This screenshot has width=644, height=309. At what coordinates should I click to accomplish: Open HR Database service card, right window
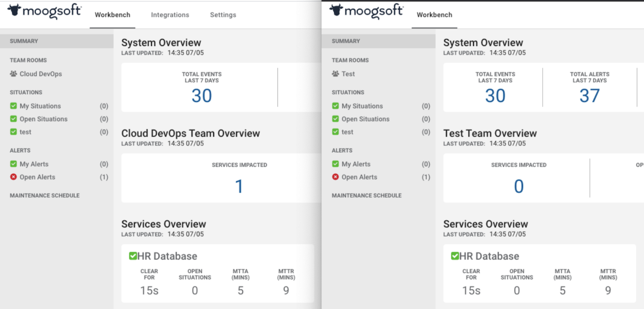(x=540, y=273)
